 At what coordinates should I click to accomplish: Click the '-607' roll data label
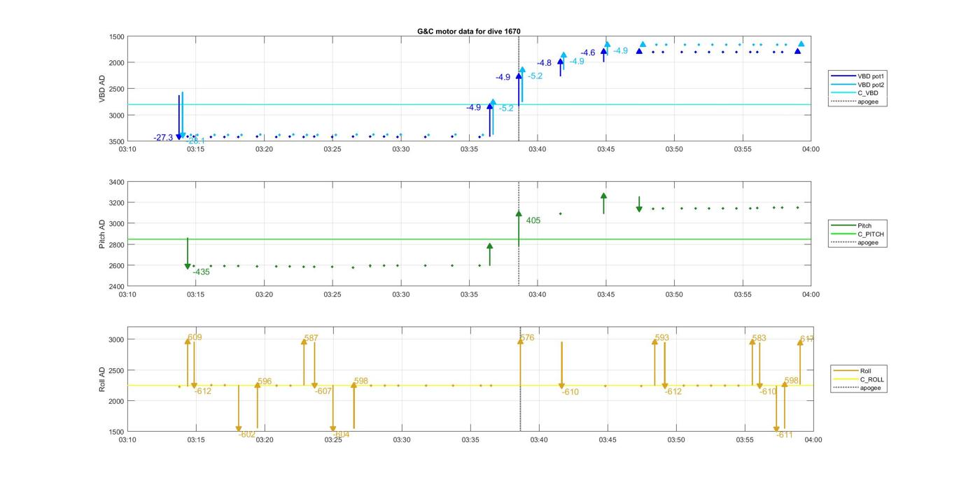click(323, 391)
